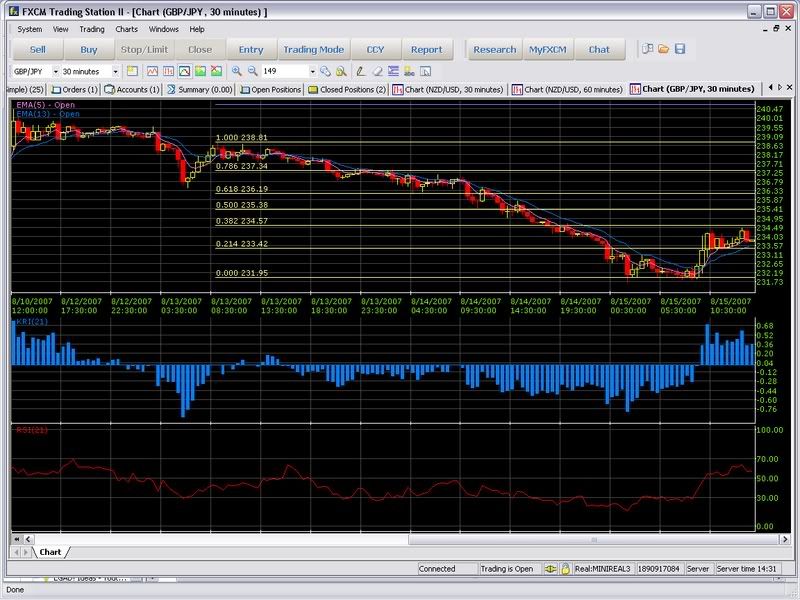Viewport: 800px width, 600px height.
Task: Click the connection status icon in status bar
Action: click(x=550, y=568)
